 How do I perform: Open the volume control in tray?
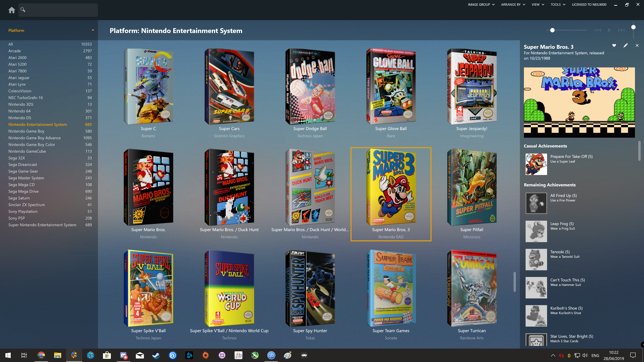pyautogui.click(x=585, y=355)
